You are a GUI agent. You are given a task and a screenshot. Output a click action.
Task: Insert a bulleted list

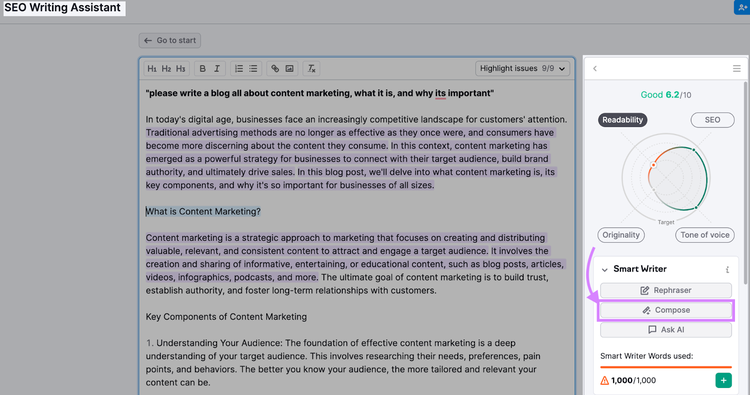click(253, 69)
